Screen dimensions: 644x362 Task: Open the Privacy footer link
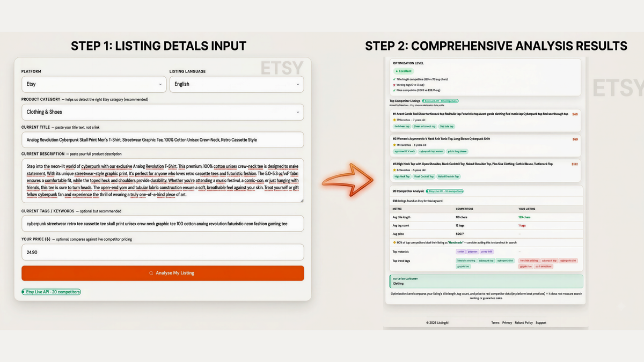pos(507,323)
